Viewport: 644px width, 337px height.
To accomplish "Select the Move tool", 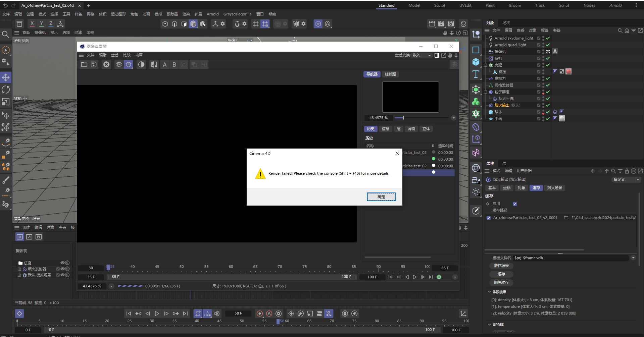I will pos(5,77).
